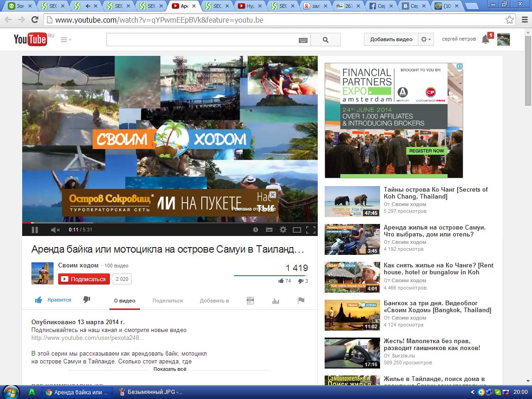Go back with the browser back arrow
The image size is (532, 399).
point(8,20)
